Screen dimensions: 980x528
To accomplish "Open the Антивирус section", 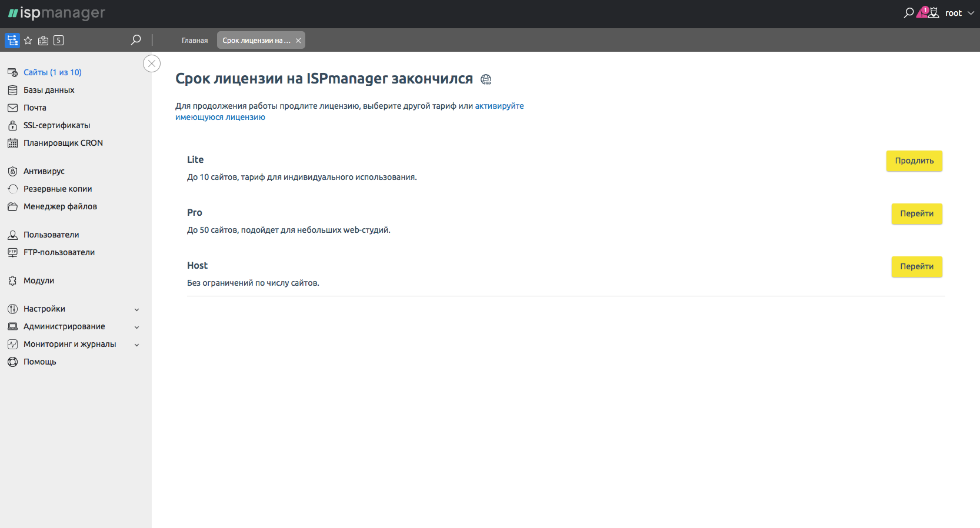I will tap(44, 171).
